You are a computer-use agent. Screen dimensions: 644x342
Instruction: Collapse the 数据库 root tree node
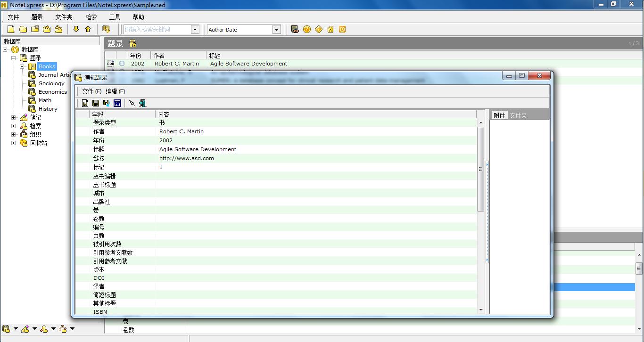click(x=5, y=49)
